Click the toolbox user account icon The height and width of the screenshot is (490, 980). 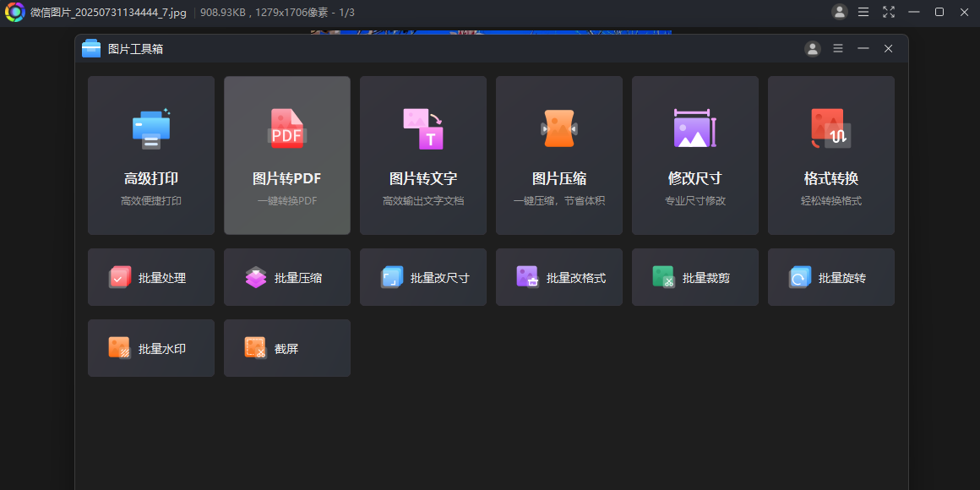pyautogui.click(x=812, y=48)
